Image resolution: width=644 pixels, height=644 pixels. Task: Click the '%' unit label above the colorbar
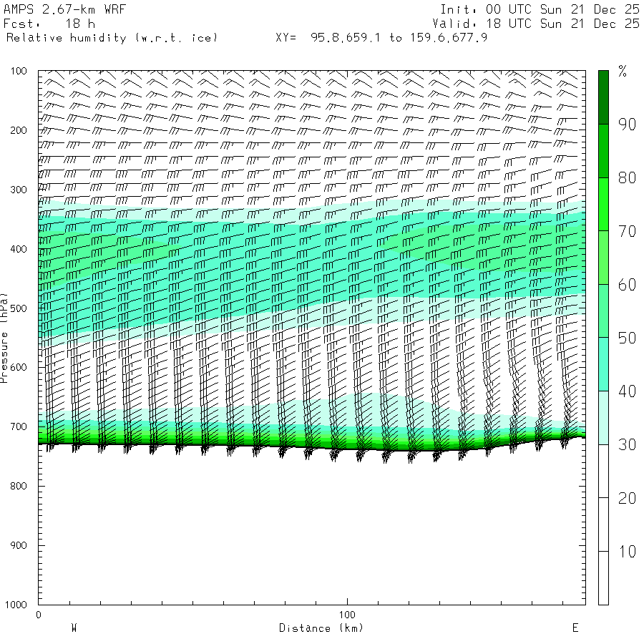(623, 71)
